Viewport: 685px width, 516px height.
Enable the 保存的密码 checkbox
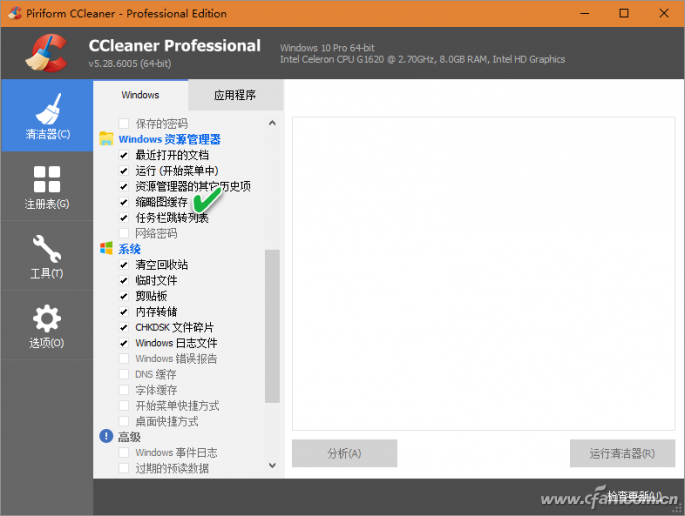coord(124,124)
